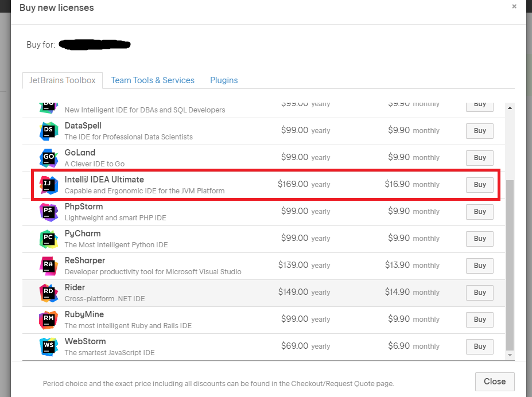
Task: Buy a DataSpell license
Action: (x=479, y=131)
